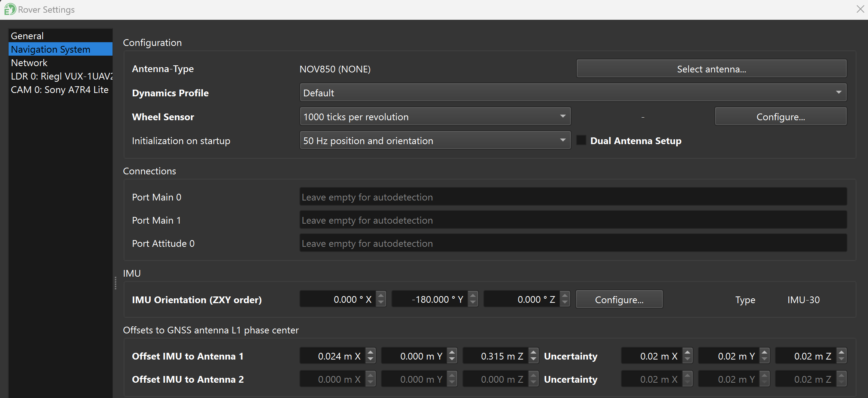This screenshot has height=398, width=868.
Task: Increment IMU Orientation Z angle spinner
Action: [565, 296]
